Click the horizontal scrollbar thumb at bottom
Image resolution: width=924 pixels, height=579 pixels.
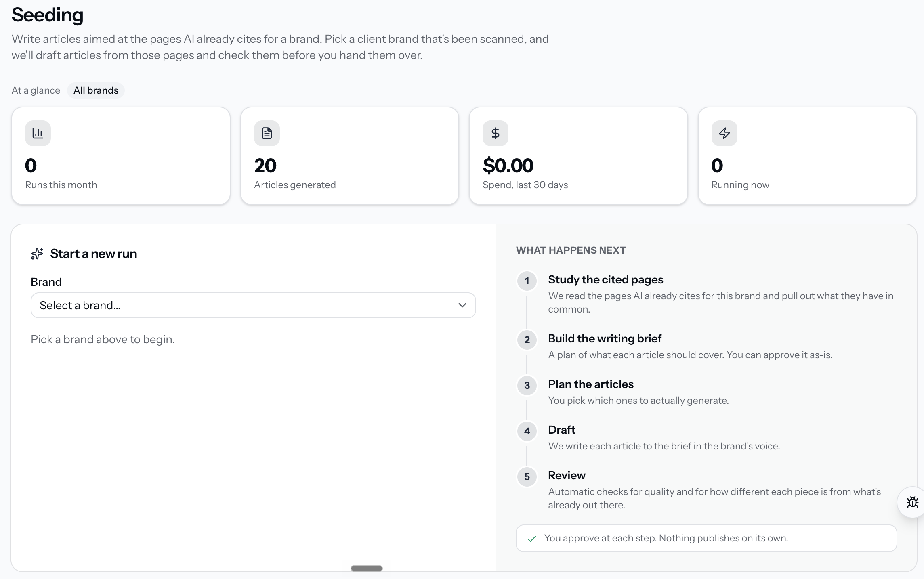(367, 569)
